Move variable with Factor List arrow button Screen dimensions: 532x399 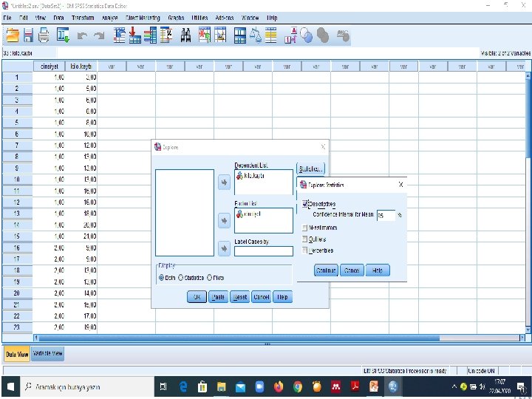(224, 221)
